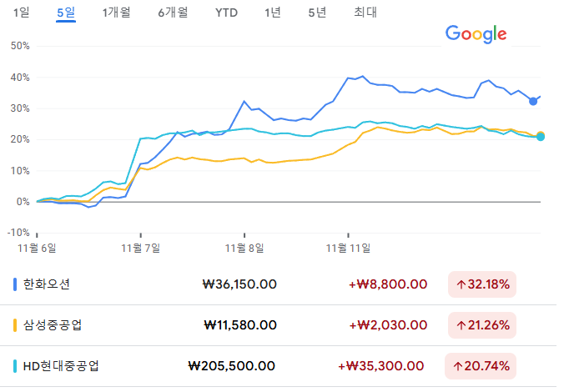The image size is (564, 392).
Task: Open the 한화오션 stock row
Action: coord(279,284)
